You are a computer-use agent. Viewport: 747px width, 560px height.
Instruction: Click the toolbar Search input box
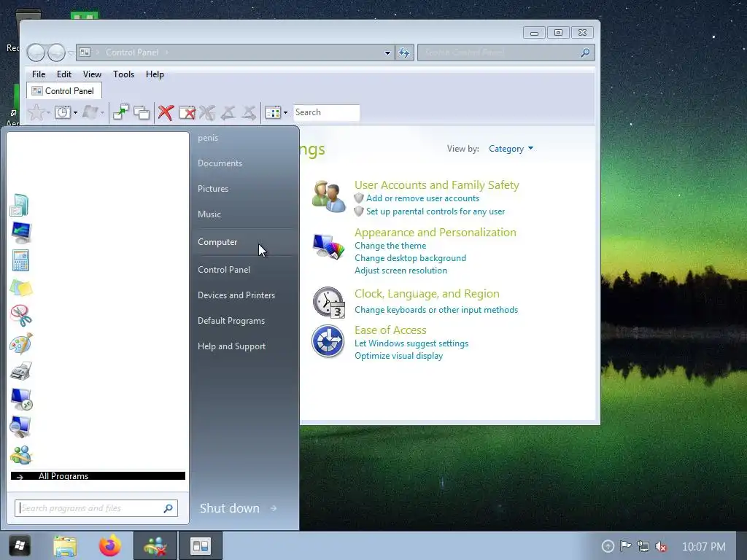(x=326, y=112)
